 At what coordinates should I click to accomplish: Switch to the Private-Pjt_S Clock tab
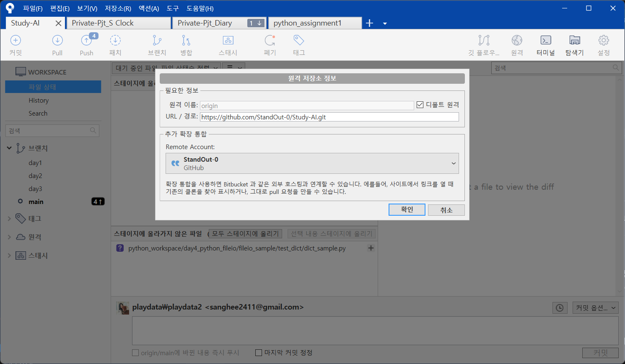click(119, 23)
